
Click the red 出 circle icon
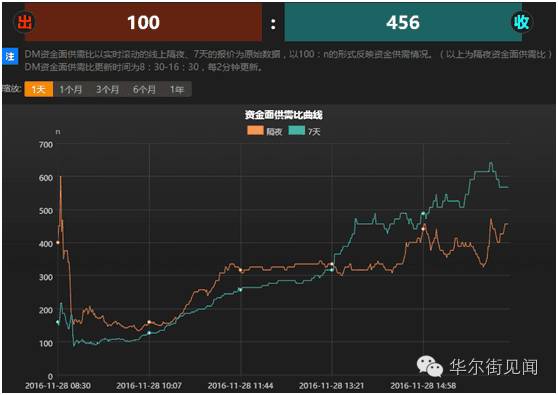click(x=25, y=22)
